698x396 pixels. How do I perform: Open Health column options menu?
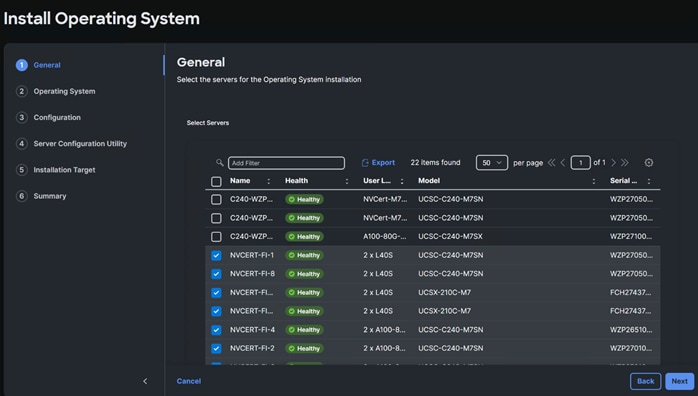(x=347, y=181)
